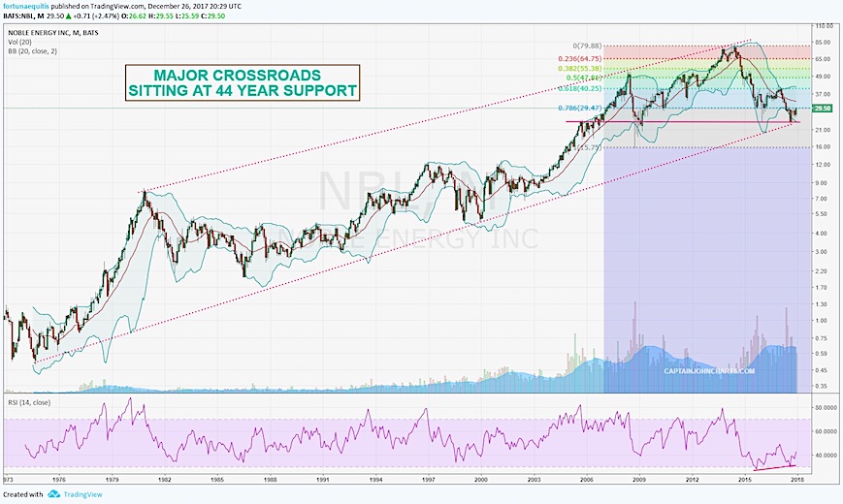Click the BB (20, close, 2) indicator label

click(x=32, y=51)
